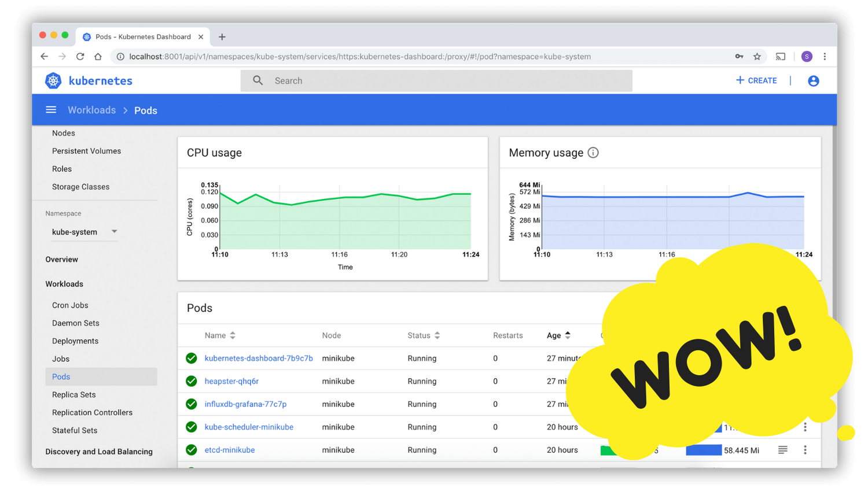This screenshot has width=868, height=488.
Task: Select Cron Jobs in the sidebar
Action: pyautogui.click(x=70, y=305)
